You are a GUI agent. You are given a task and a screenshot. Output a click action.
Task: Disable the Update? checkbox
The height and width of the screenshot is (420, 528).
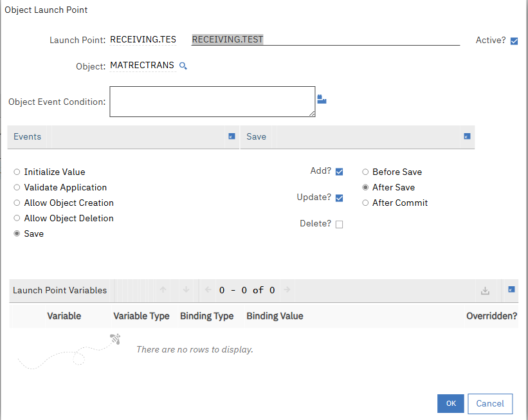(339, 198)
